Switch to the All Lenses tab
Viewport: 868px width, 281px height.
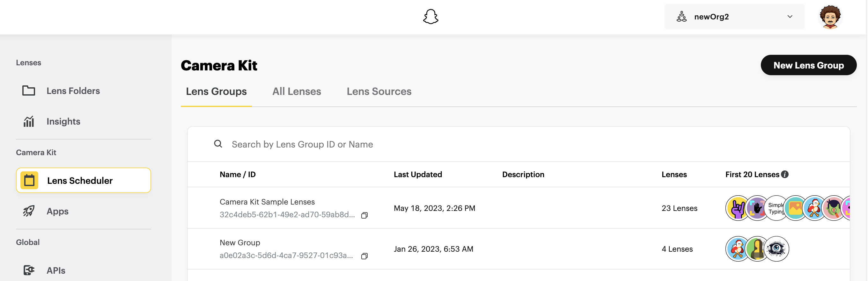point(297,91)
